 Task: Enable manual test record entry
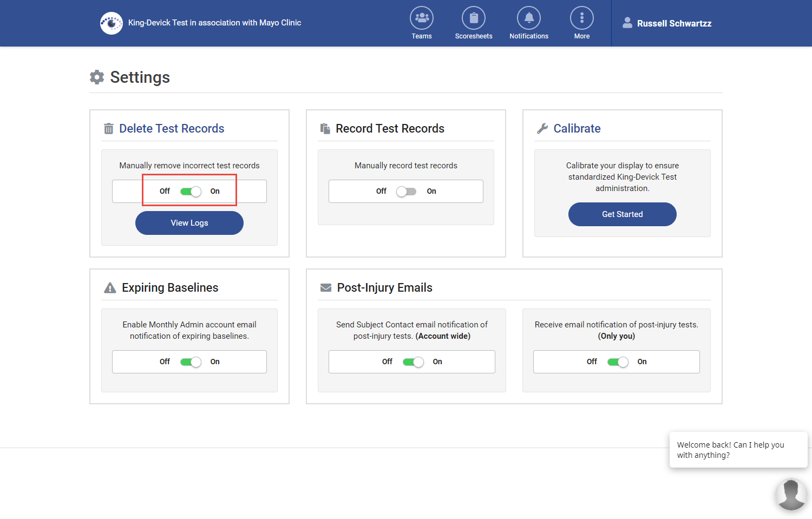click(x=406, y=191)
